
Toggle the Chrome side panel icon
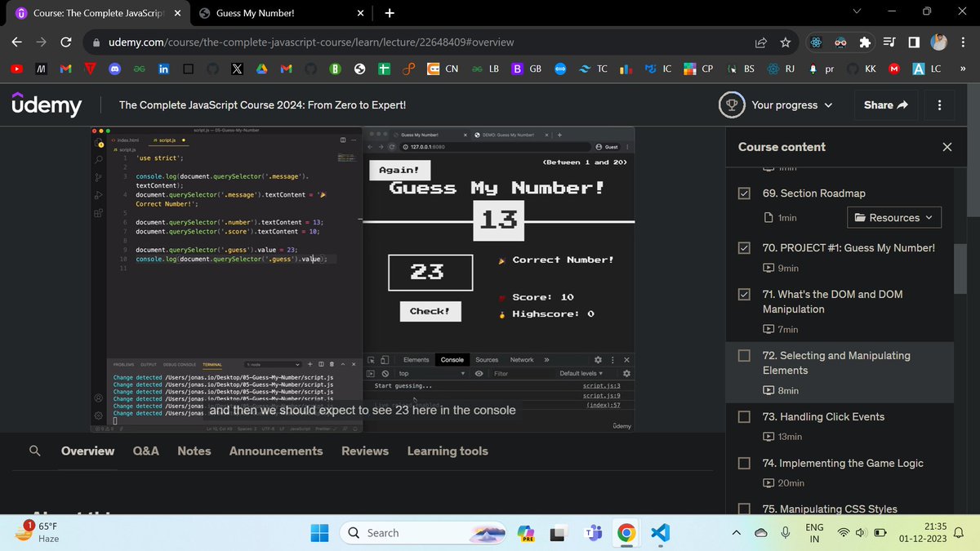coord(913,42)
